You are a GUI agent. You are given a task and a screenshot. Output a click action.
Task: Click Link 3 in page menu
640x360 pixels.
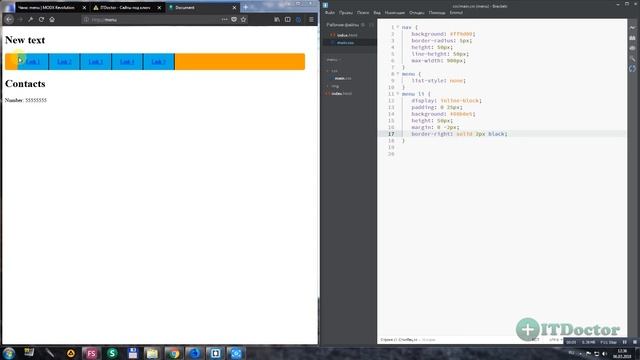(96, 62)
